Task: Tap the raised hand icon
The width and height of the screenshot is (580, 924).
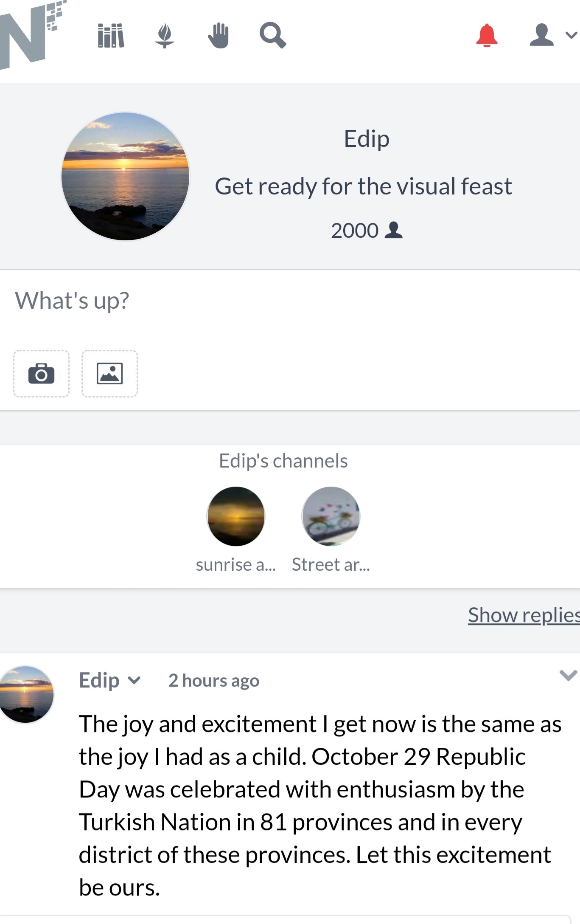Action: 219,36
